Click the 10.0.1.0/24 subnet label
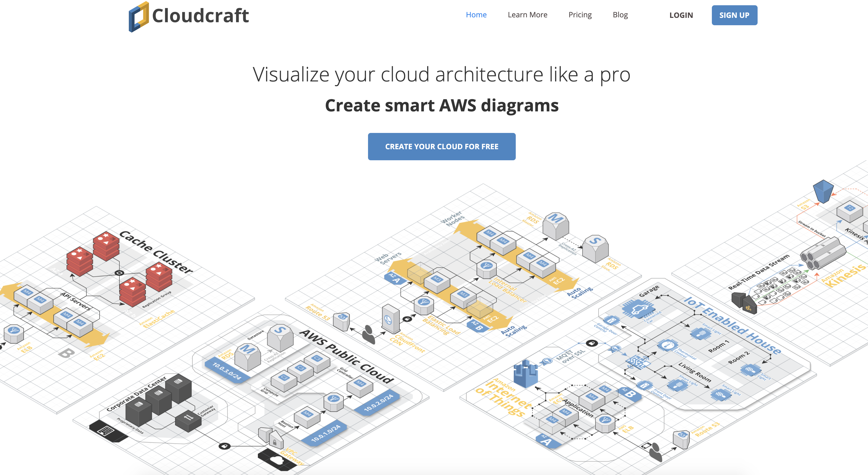The width and height of the screenshot is (868, 475). [x=325, y=433]
